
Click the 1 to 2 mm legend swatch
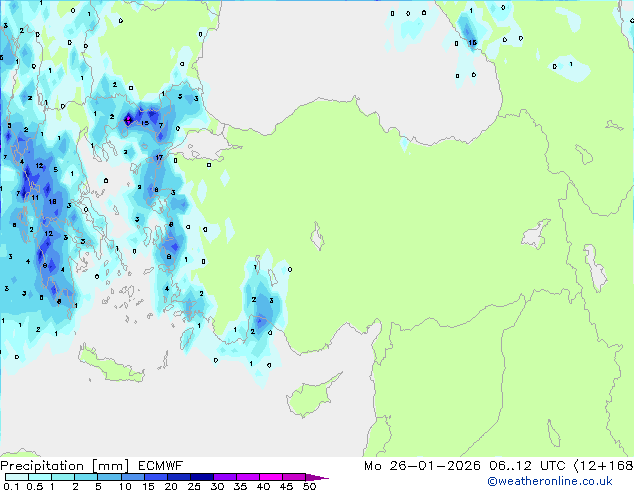coord(63,477)
